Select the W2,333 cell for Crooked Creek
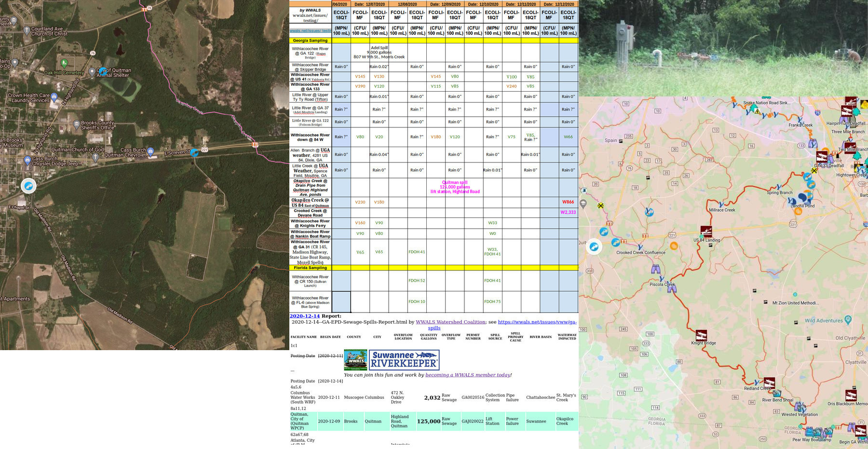 568,212
